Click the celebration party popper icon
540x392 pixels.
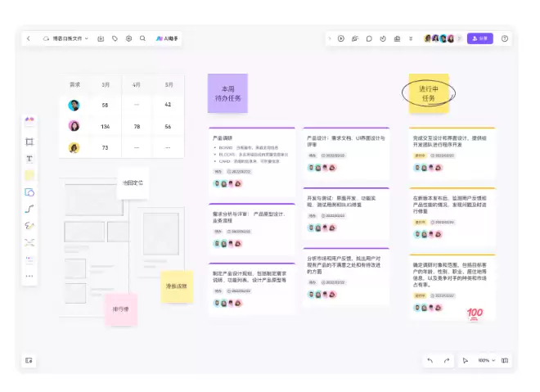click(x=355, y=38)
